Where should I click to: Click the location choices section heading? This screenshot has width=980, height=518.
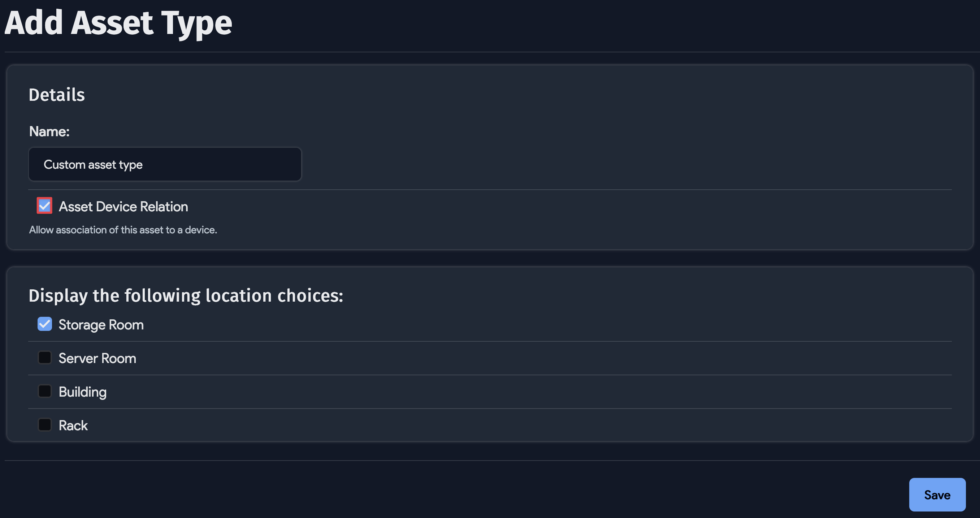[x=186, y=296]
